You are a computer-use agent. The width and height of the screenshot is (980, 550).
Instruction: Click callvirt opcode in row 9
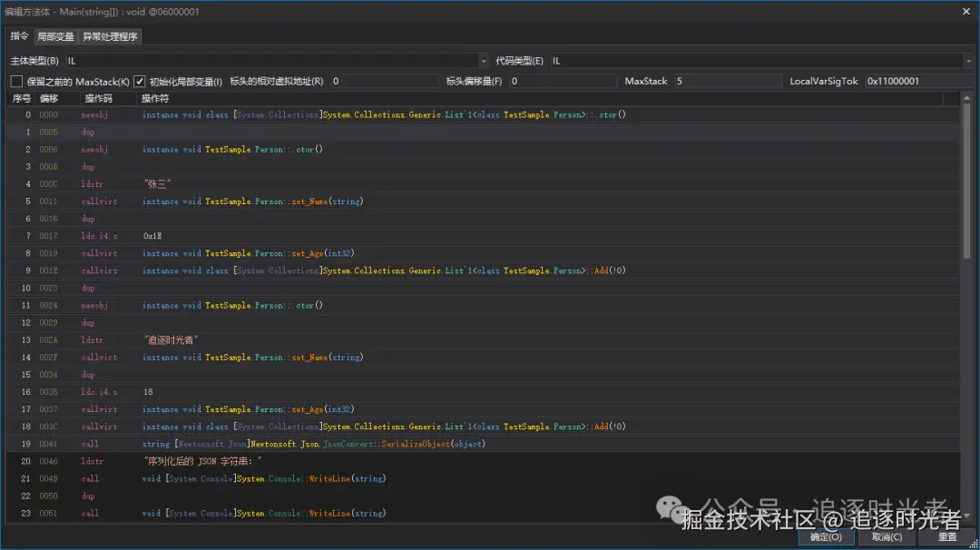tap(99, 270)
